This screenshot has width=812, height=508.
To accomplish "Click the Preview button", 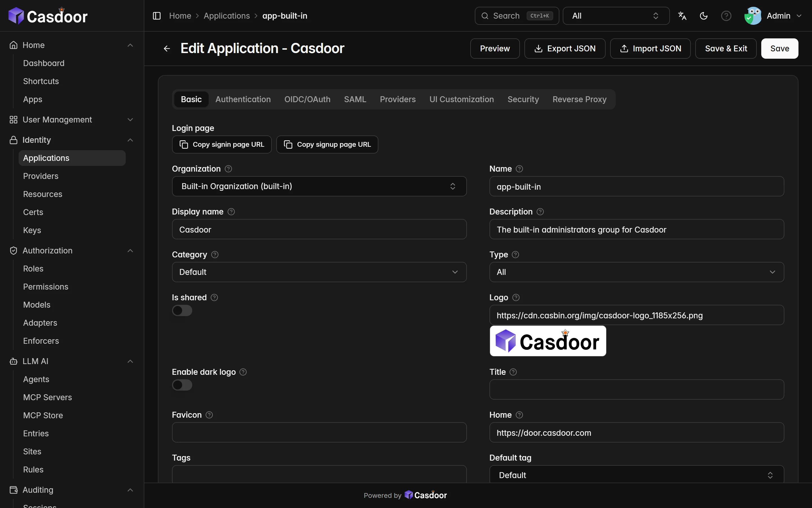I will [x=495, y=49].
